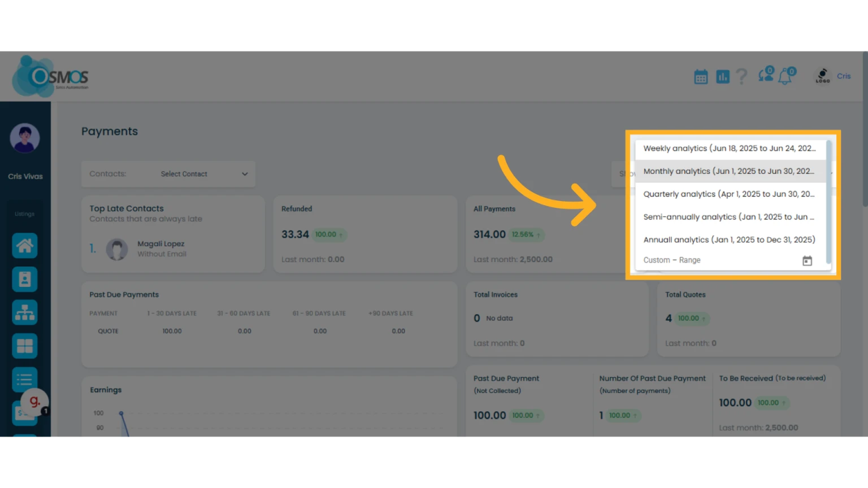Open the home sidebar icon
The width and height of the screenshot is (868, 488).
25,246
